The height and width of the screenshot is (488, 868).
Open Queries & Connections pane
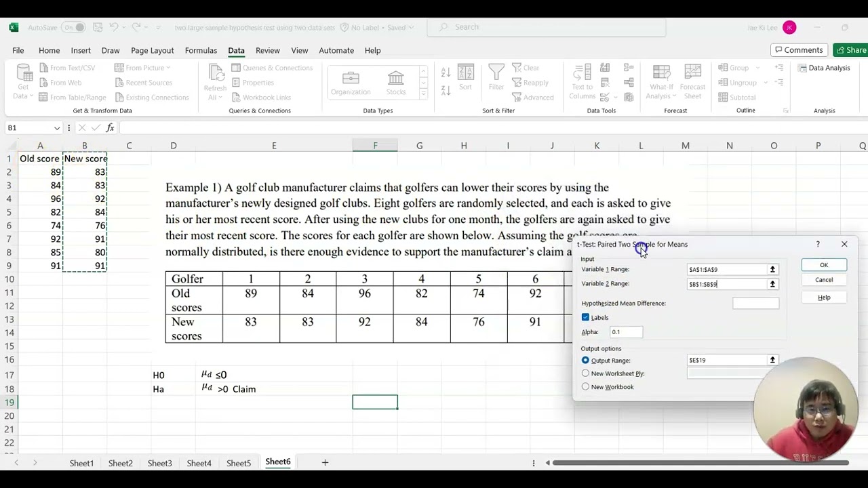click(271, 68)
